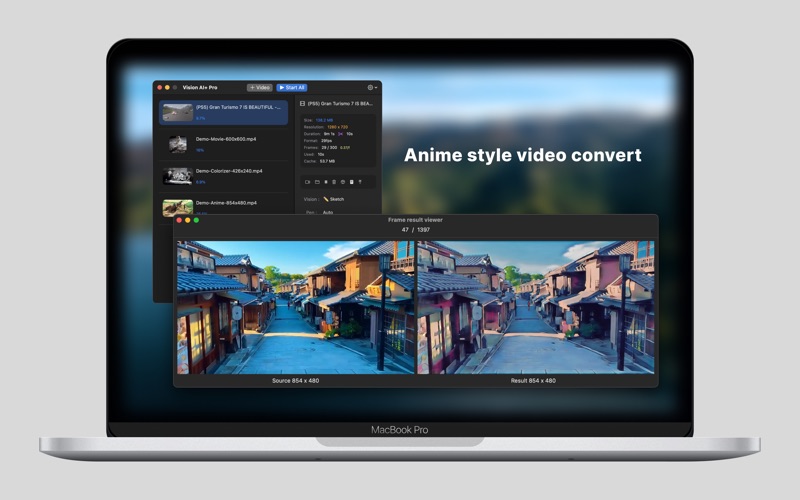Click the last icon in details toolbar
800x500 pixels.
click(360, 182)
